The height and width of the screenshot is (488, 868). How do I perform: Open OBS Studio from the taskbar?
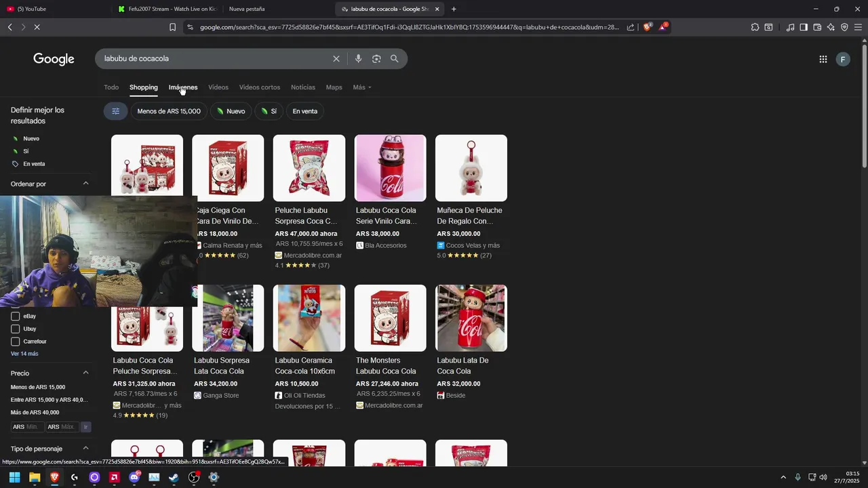tap(194, 477)
